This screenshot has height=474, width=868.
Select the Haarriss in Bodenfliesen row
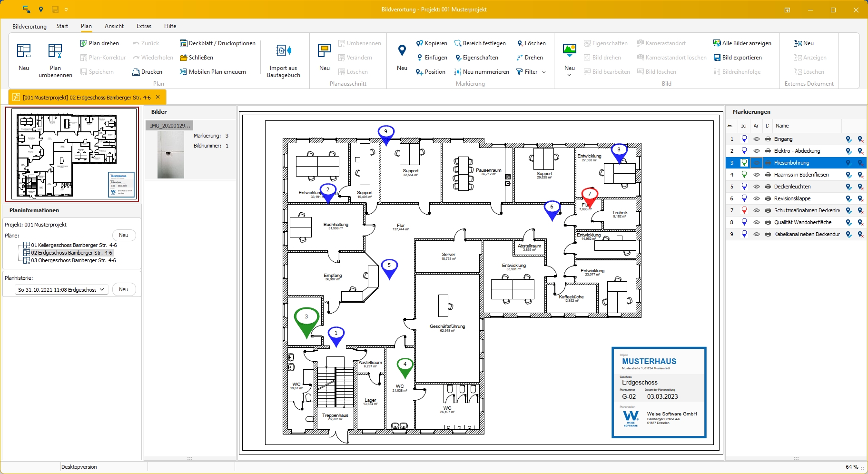796,175
